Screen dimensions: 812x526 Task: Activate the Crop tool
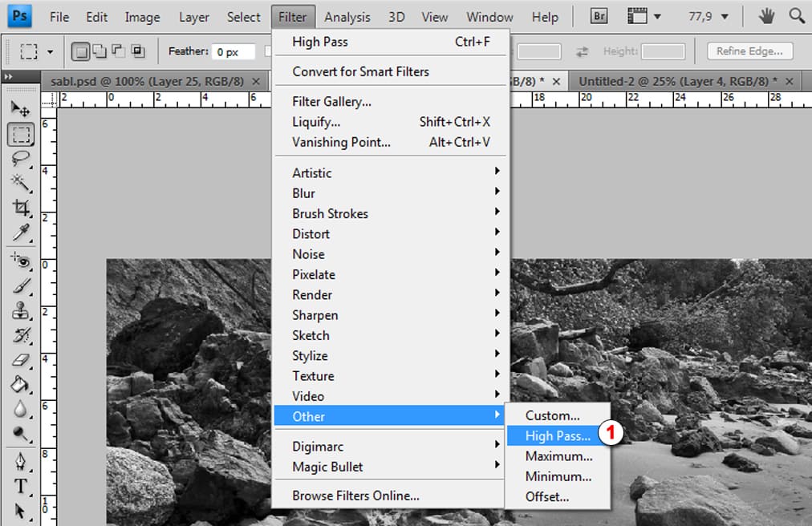coord(20,208)
